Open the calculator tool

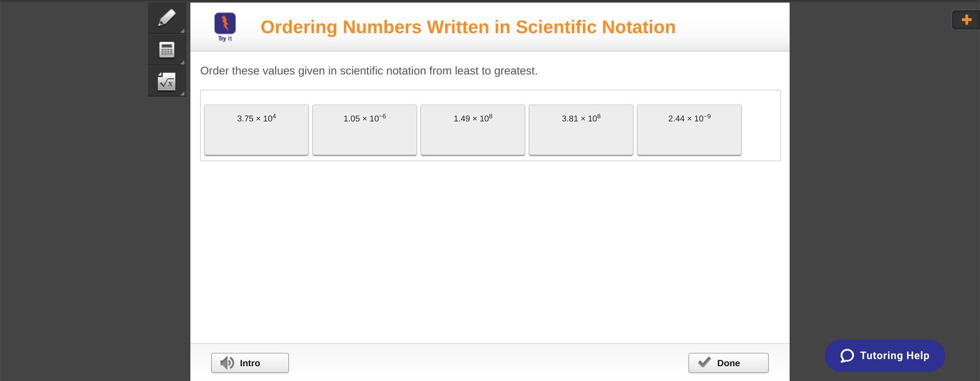[166, 49]
